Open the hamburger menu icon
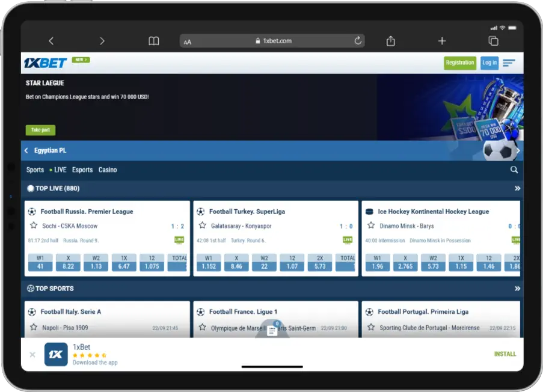 coord(509,63)
